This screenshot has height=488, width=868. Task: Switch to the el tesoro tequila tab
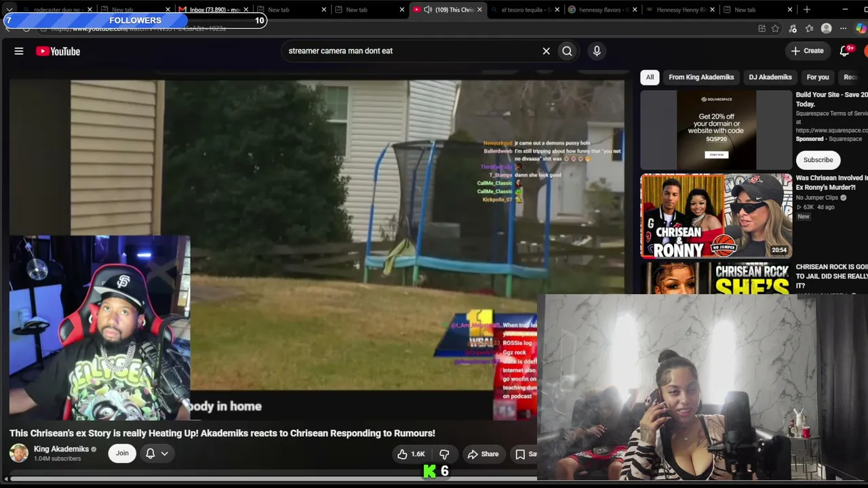[525, 9]
